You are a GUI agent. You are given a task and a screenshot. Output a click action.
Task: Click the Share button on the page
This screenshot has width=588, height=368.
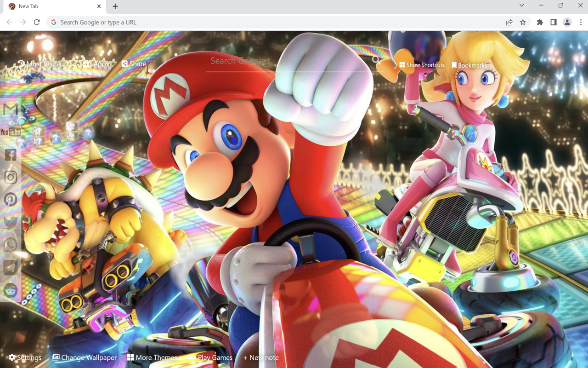coord(134,64)
